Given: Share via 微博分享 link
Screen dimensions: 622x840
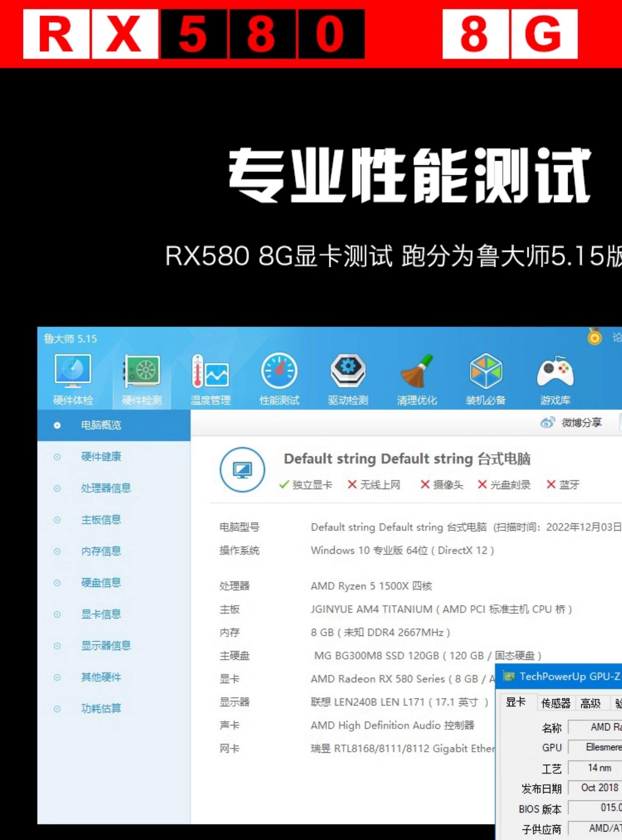Looking at the screenshot, I should [x=581, y=423].
